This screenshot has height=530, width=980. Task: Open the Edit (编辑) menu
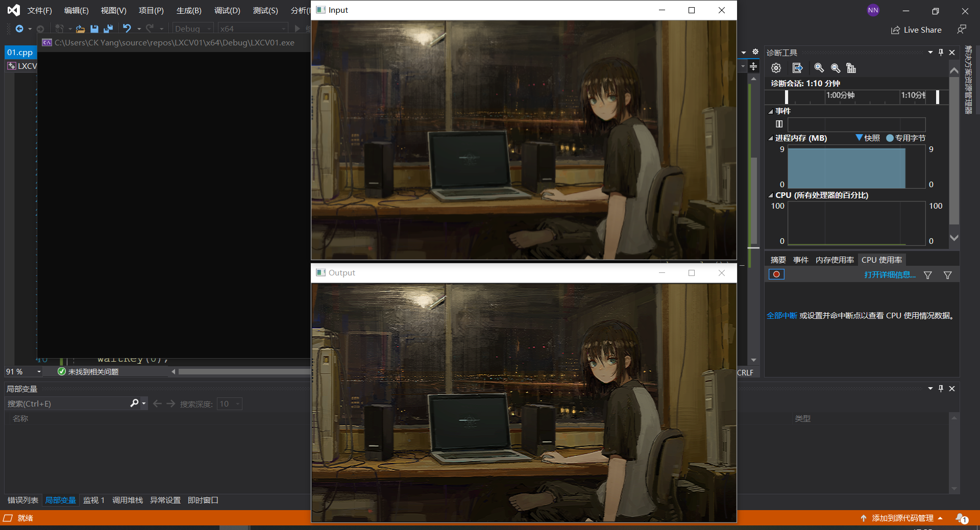click(77, 10)
